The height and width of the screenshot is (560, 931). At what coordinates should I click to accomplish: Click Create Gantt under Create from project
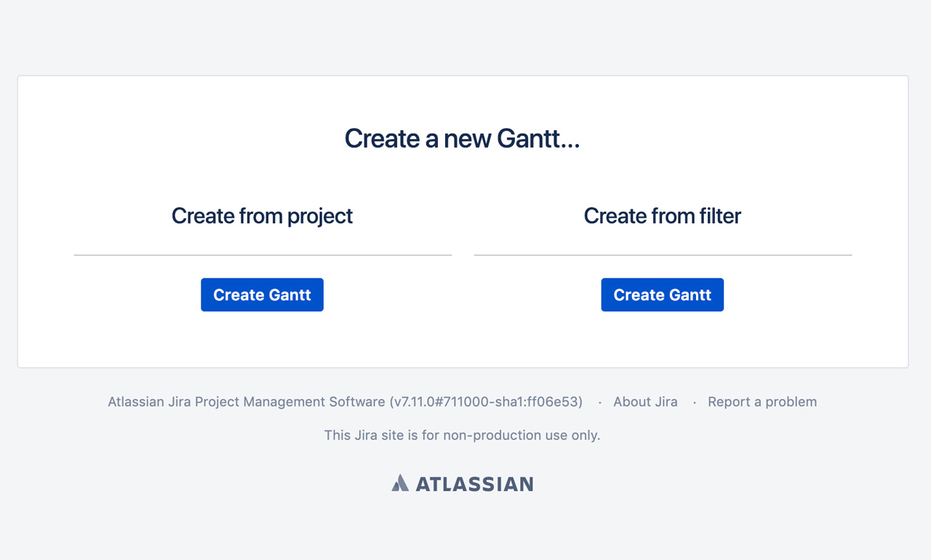pos(262,295)
